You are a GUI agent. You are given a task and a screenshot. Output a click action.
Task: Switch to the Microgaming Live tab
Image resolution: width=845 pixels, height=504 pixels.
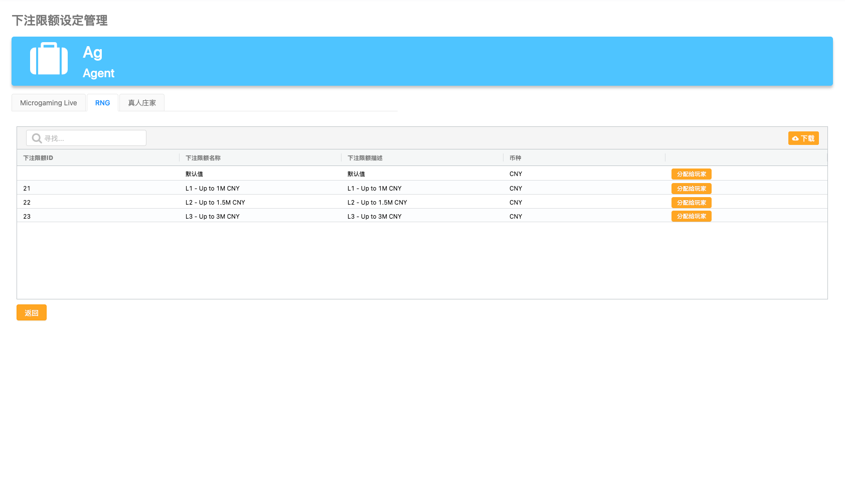pyautogui.click(x=49, y=103)
